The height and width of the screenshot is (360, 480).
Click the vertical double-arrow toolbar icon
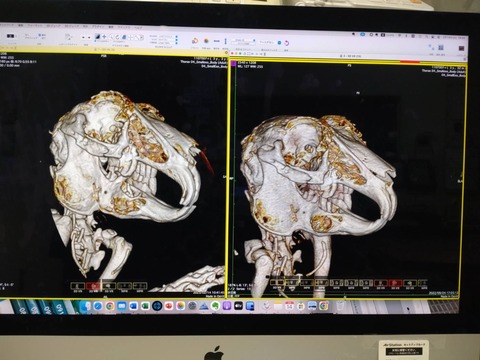225,41
